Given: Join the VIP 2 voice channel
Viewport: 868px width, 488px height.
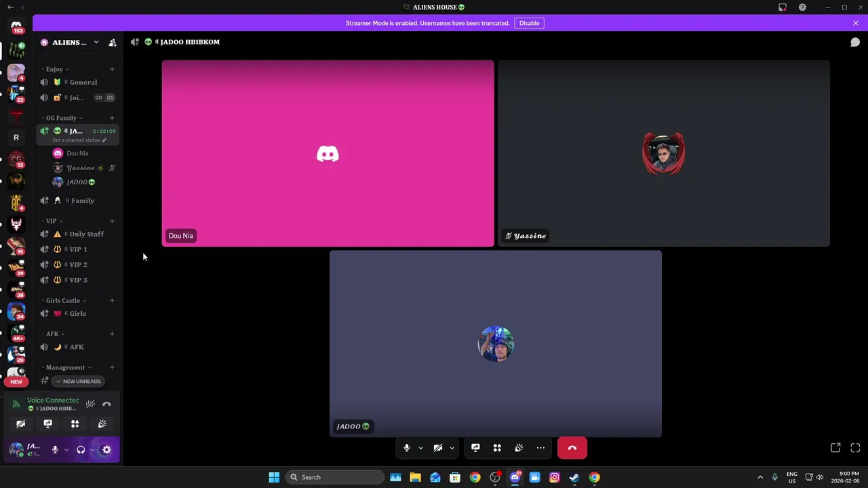Looking at the screenshot, I should pyautogui.click(x=78, y=264).
